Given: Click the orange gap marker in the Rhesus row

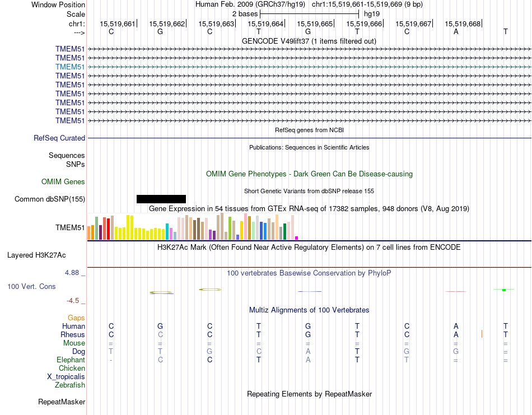Looking at the screenshot, I should coord(482,334).
